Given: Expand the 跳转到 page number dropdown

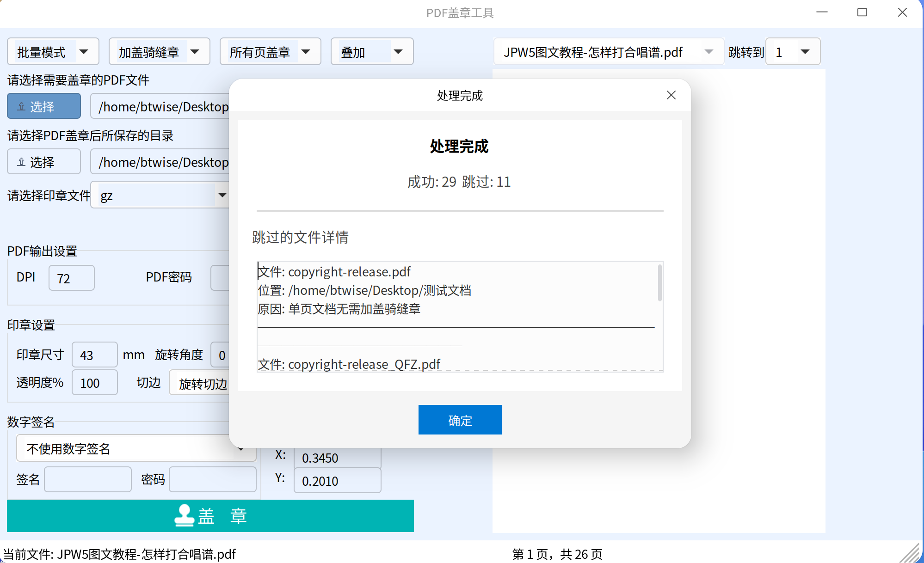Looking at the screenshot, I should (x=793, y=52).
